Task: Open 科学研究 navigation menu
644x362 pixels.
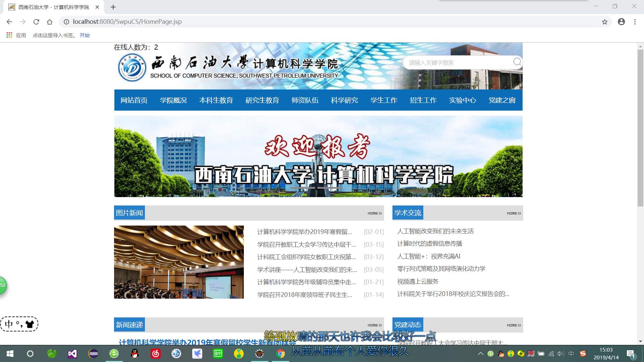Action: pyautogui.click(x=344, y=100)
